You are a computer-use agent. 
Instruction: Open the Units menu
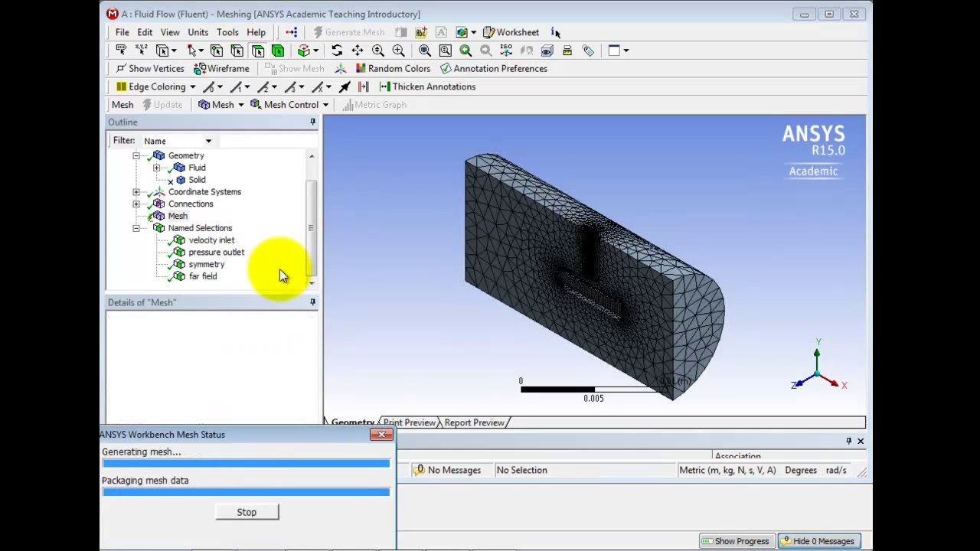point(198,32)
